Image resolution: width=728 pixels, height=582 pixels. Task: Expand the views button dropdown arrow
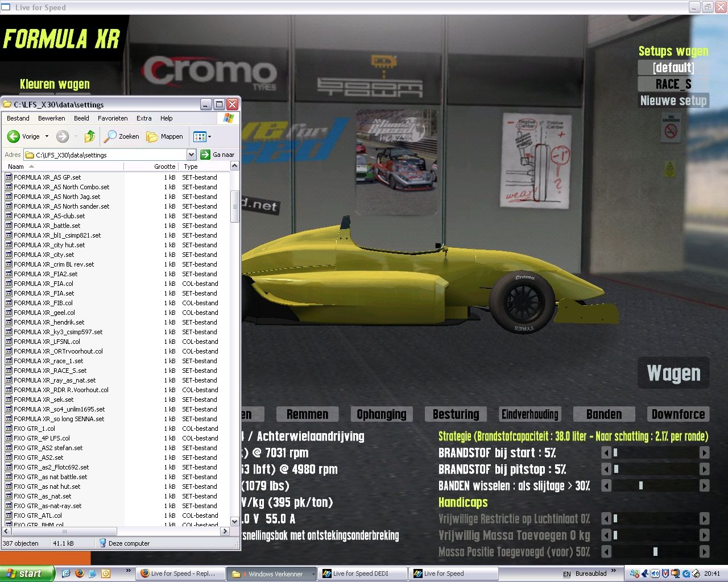coord(209,136)
